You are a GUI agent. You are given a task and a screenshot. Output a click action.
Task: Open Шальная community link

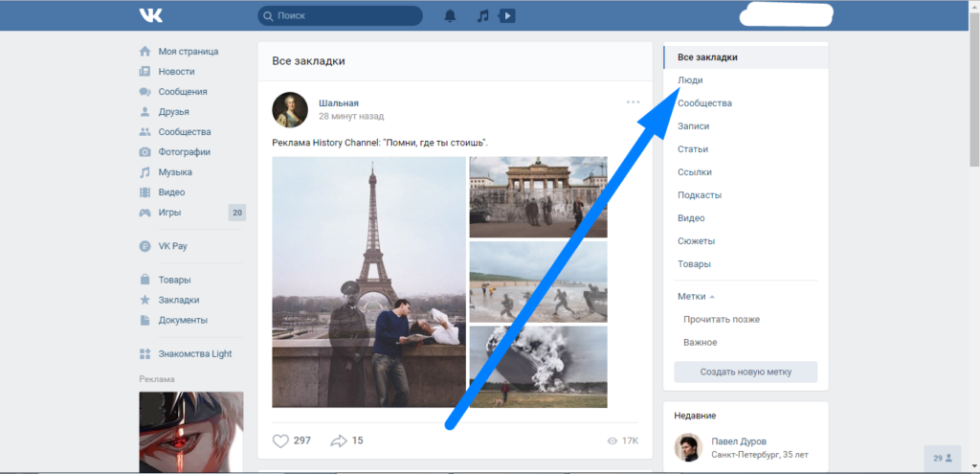tap(339, 103)
